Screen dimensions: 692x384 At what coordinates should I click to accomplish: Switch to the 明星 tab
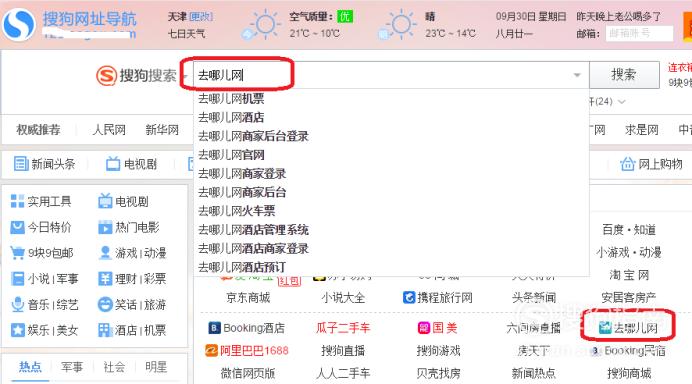(x=156, y=367)
